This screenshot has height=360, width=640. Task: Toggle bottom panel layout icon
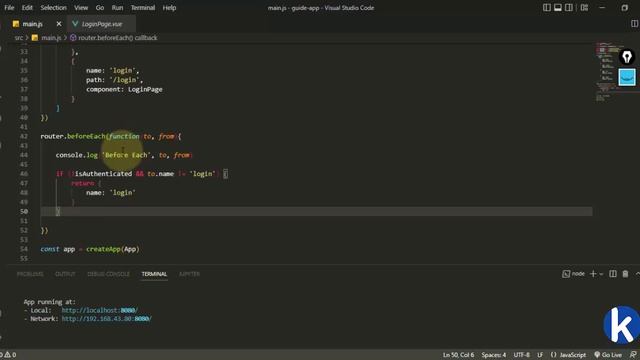(558, 8)
